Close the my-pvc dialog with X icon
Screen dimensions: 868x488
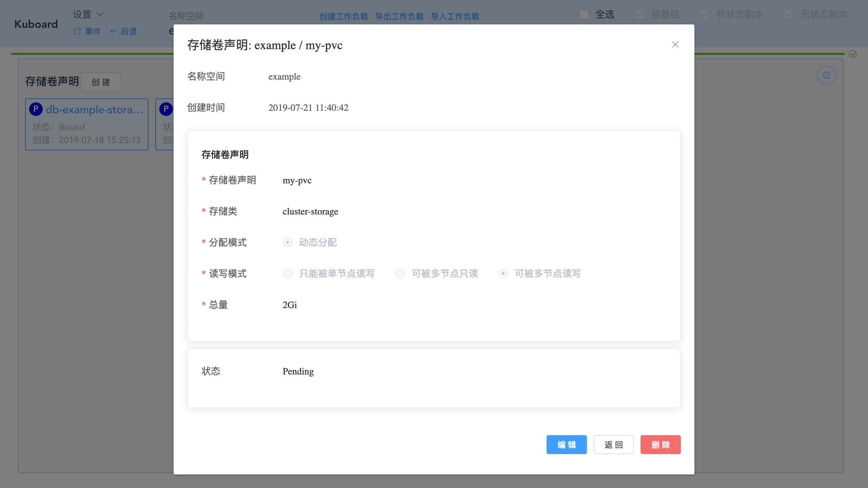pyautogui.click(x=675, y=44)
